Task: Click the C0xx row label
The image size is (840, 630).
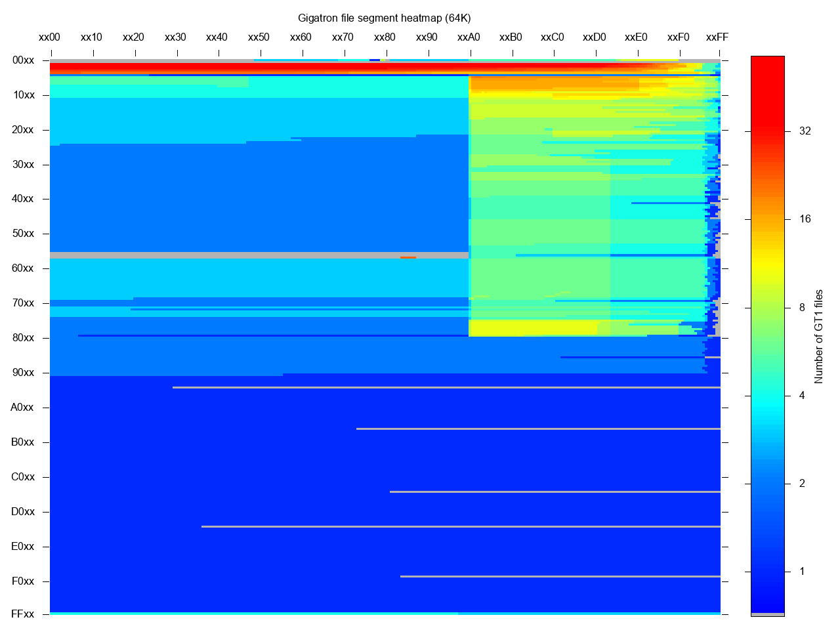Action: click(22, 477)
